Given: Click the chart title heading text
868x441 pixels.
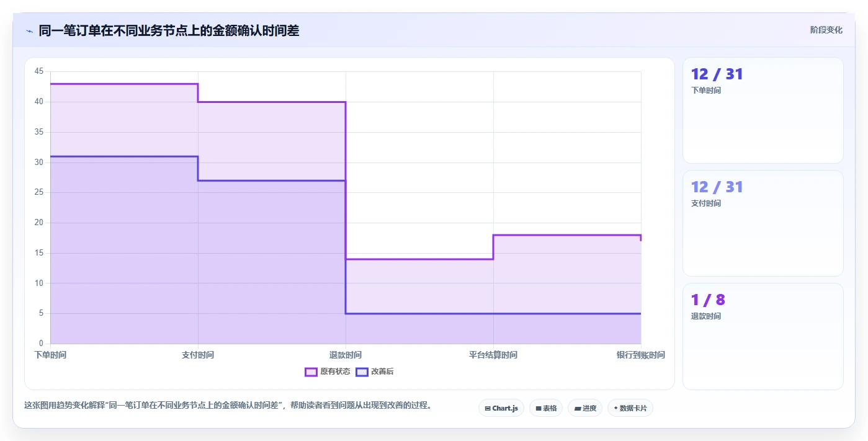Looking at the screenshot, I should point(169,30).
